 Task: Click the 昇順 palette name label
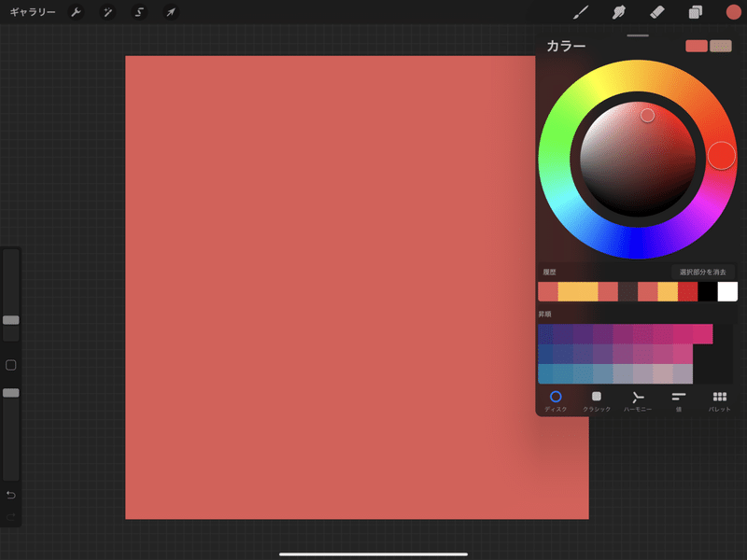(x=544, y=315)
